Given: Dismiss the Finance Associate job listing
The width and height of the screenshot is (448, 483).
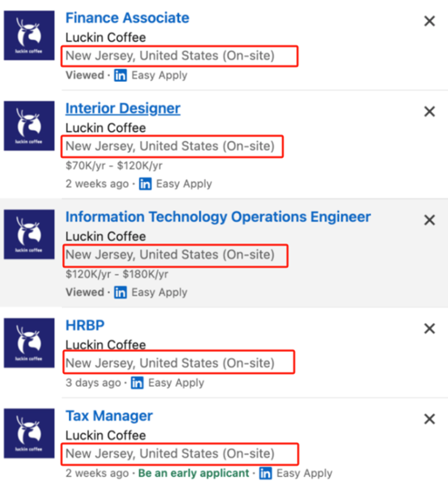Looking at the screenshot, I should [430, 21].
